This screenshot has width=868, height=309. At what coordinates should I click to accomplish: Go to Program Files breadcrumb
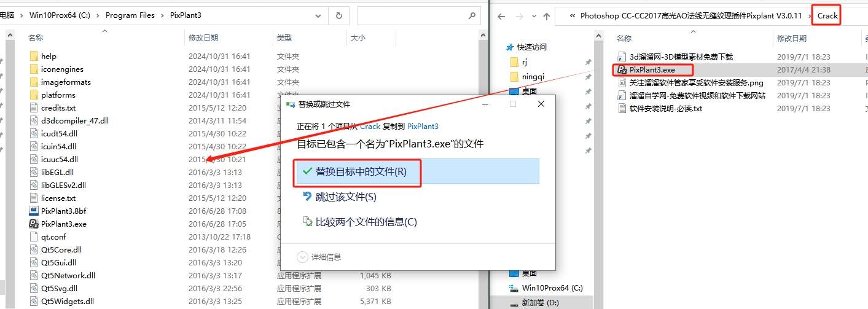click(130, 15)
